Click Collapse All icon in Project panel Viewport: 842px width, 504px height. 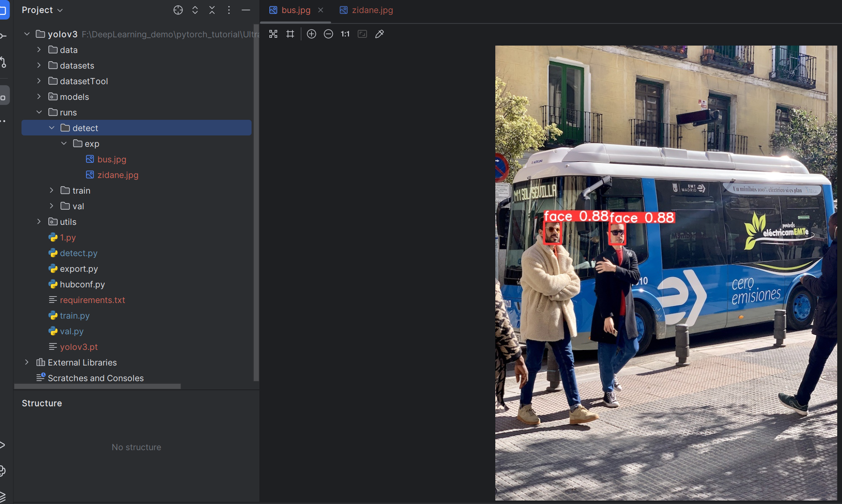(212, 10)
